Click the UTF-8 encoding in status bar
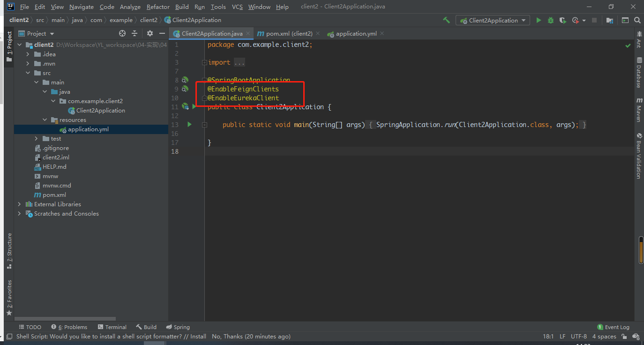This screenshot has width=644, height=345. coord(579,337)
